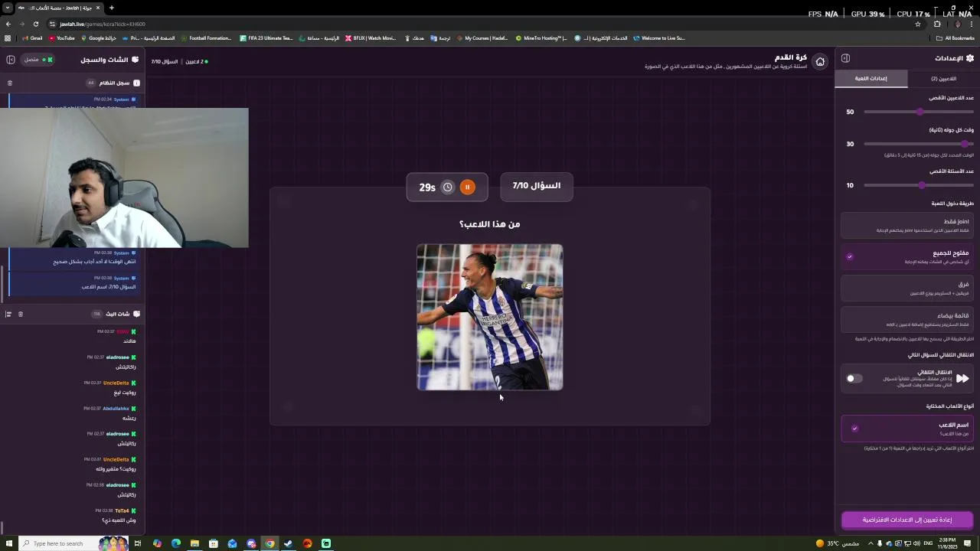Screen dimensions: 980x551
Task: Click Abdullahhx chat username
Action: tap(116, 409)
